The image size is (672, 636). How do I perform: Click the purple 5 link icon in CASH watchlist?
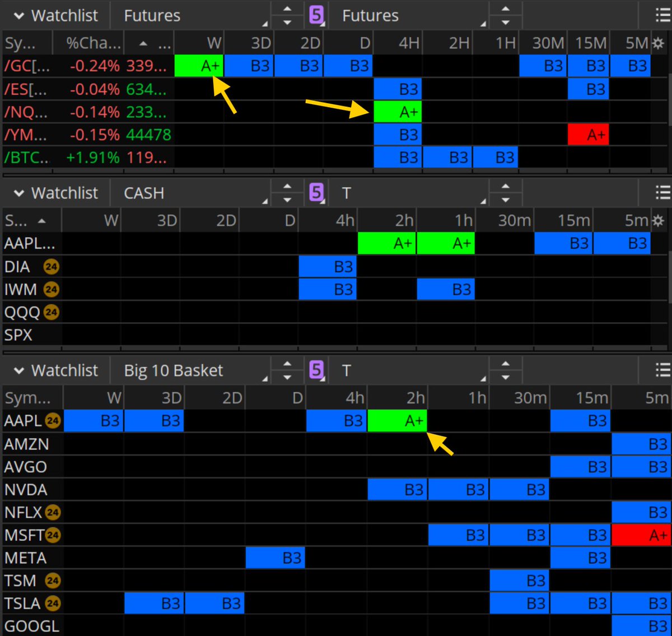point(317,193)
